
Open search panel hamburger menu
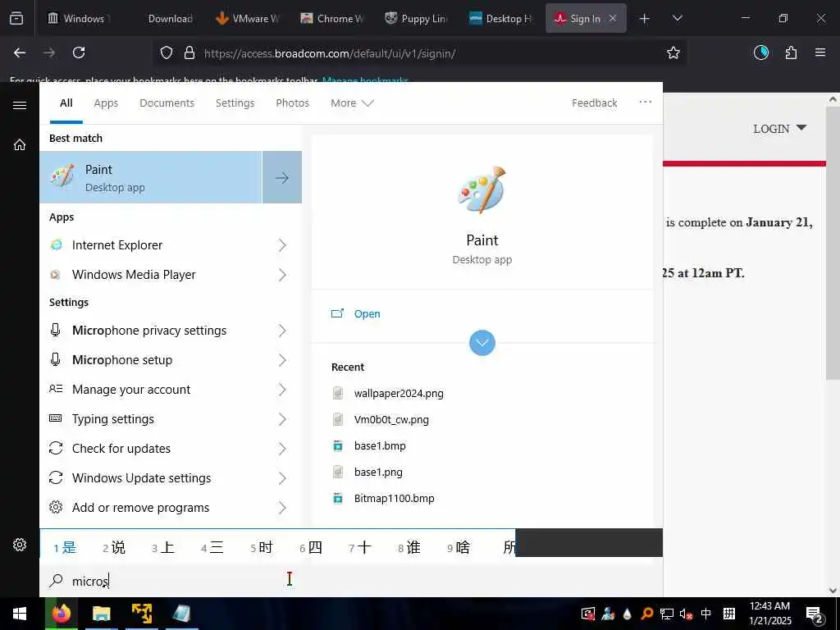pos(20,105)
